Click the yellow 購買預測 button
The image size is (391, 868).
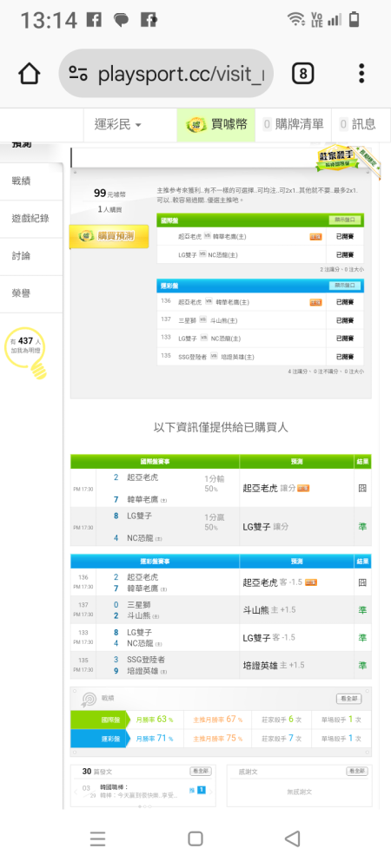click(x=109, y=236)
